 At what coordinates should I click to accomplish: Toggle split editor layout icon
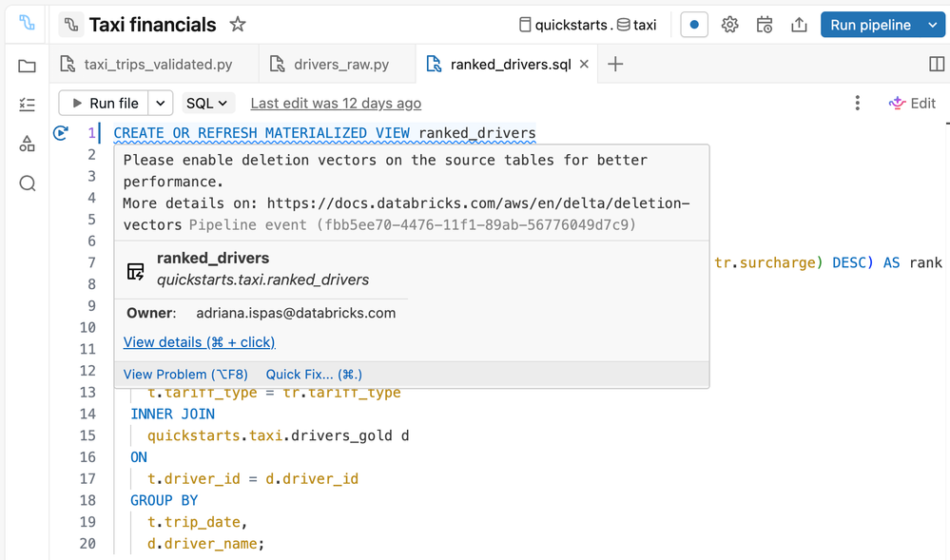pyautogui.click(x=937, y=64)
